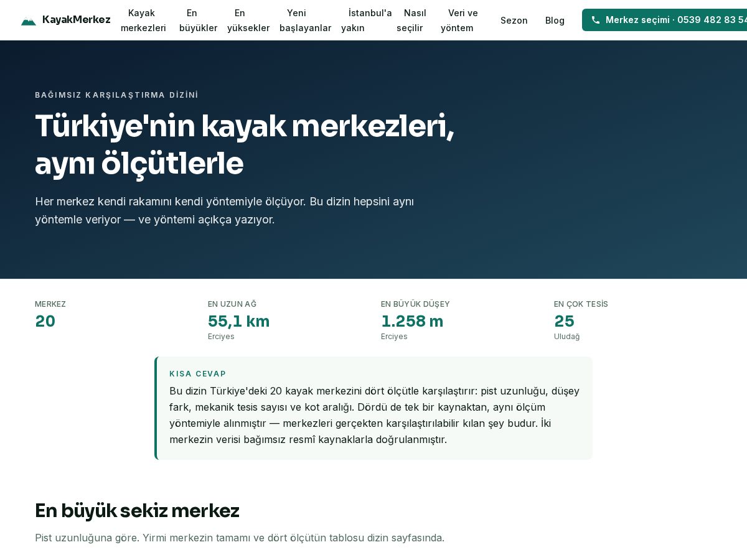
Task: Open Nasıl seçilir navigation link
Action: 411,21
